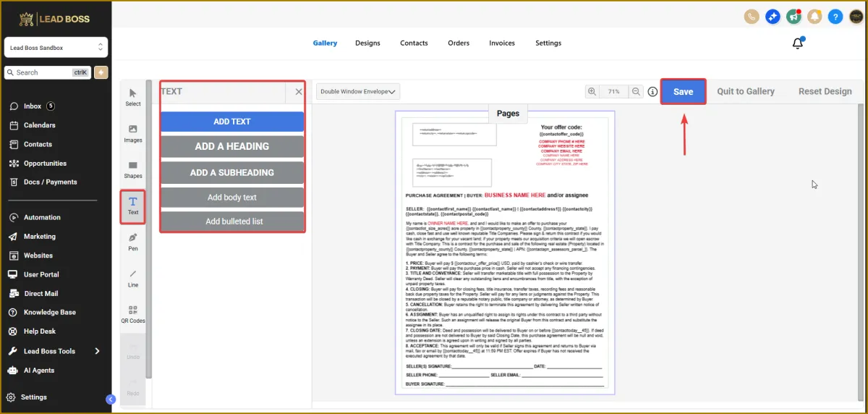
Task: Zoom out with the magnifier minus icon
Action: [x=636, y=92]
